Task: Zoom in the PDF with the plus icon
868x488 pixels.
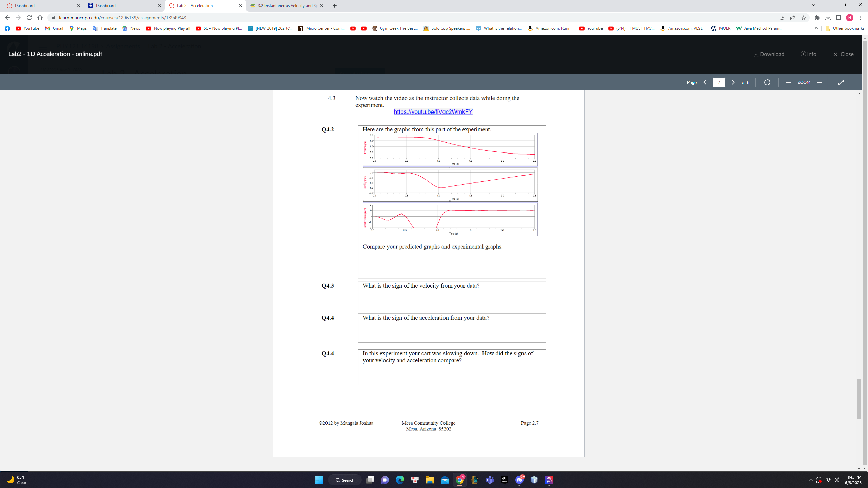Action: 820,82
